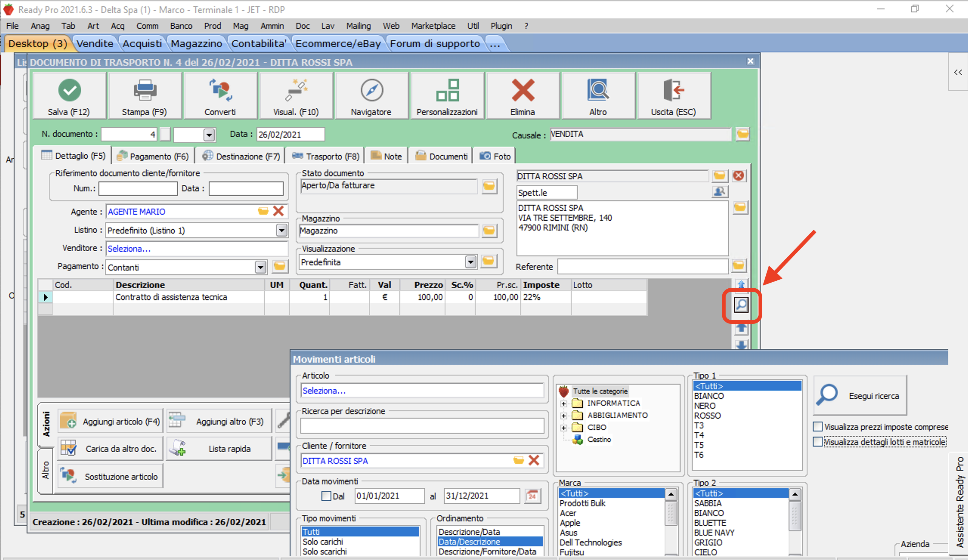
Task: Switch to the Contabilita' tab
Action: click(259, 43)
